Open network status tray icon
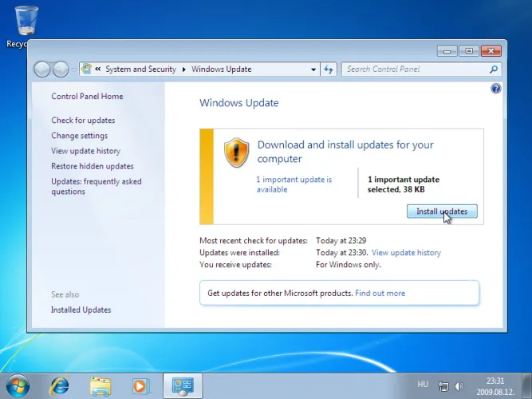 [443, 386]
